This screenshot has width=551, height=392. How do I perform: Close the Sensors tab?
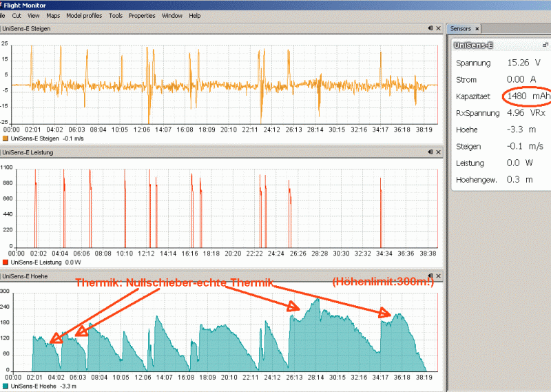(x=477, y=29)
